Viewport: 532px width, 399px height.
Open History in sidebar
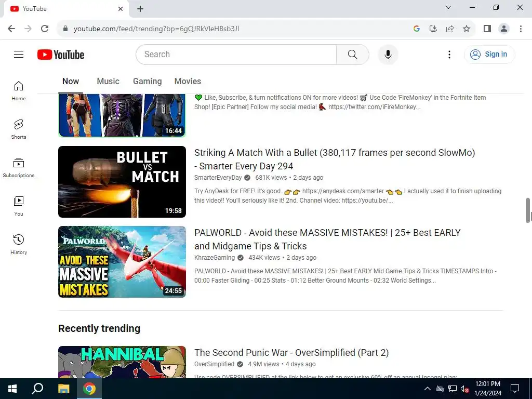click(19, 244)
